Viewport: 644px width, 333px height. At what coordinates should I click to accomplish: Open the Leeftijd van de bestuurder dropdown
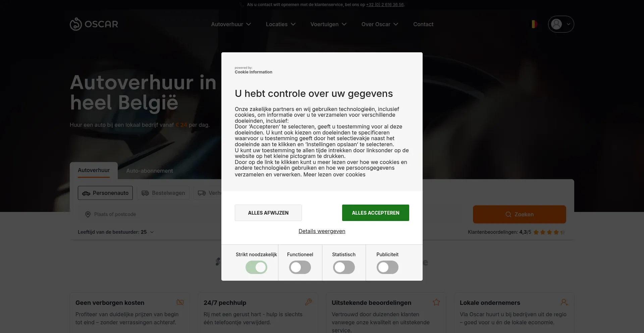(116, 232)
